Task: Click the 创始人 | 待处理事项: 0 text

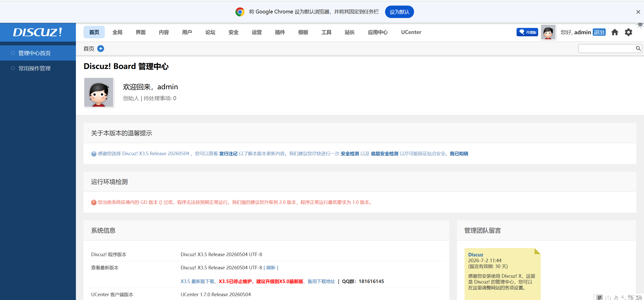Action: (150, 98)
